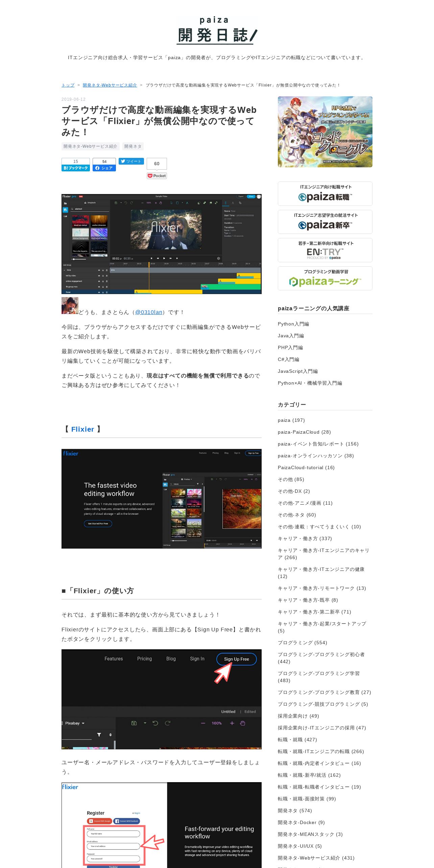Open キャリア・働き方-既卒 (8) category
Image resolution: width=434 pixels, height=868 pixels.
[308, 600]
